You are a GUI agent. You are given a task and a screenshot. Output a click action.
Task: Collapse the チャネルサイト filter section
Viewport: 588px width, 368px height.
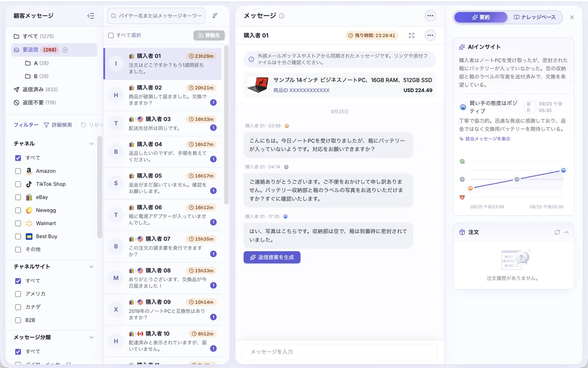pos(91,267)
